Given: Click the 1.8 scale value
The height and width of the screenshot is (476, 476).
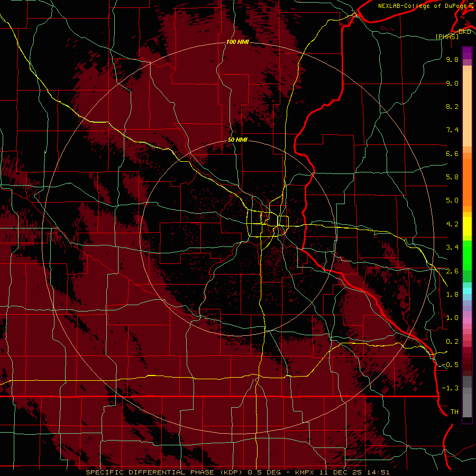Looking at the screenshot, I should (452, 295).
